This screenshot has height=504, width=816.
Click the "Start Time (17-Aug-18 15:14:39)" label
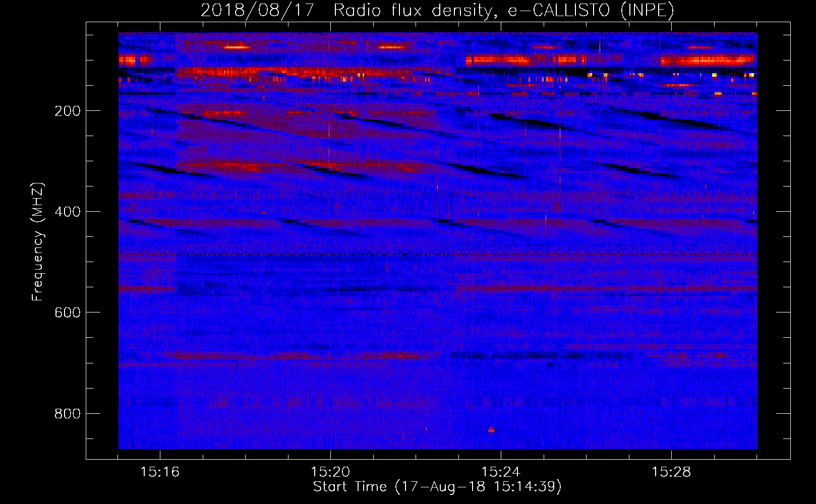(x=437, y=487)
